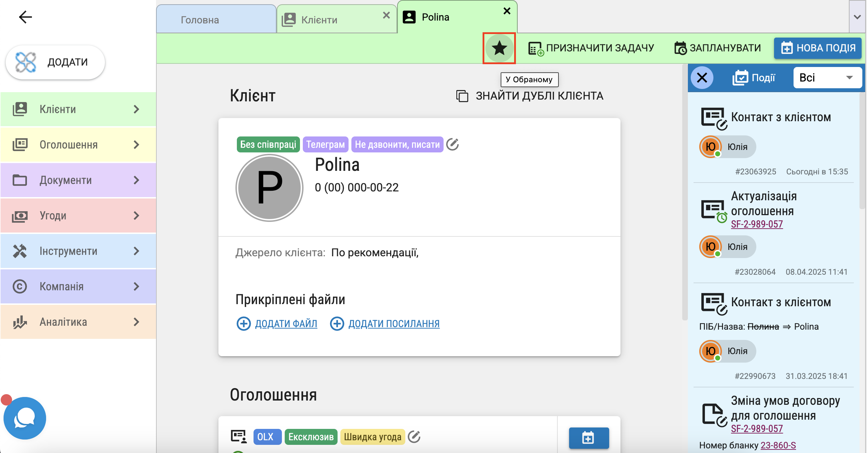Open the tabs overflow chevron
868x453 pixels.
point(857,17)
